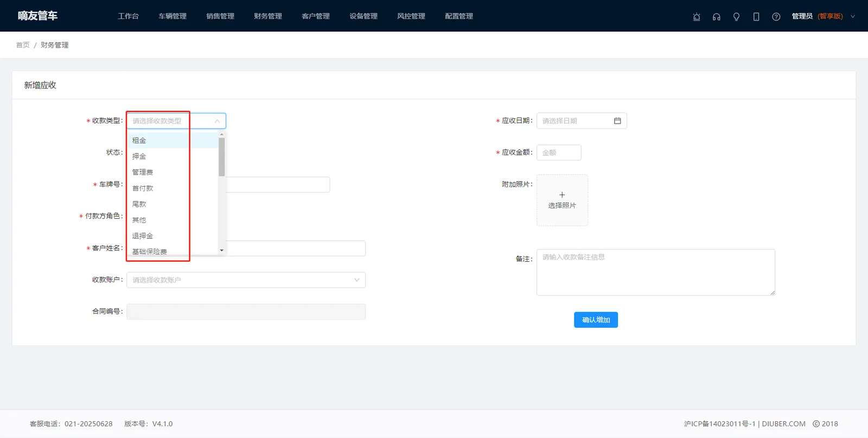Open the 收款账户 dropdown
The height and width of the screenshot is (438, 868).
(246, 280)
